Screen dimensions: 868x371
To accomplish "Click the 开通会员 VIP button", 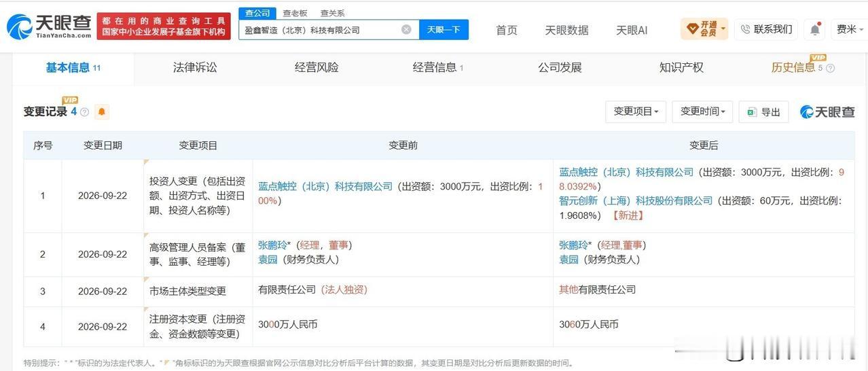I will click(705, 29).
